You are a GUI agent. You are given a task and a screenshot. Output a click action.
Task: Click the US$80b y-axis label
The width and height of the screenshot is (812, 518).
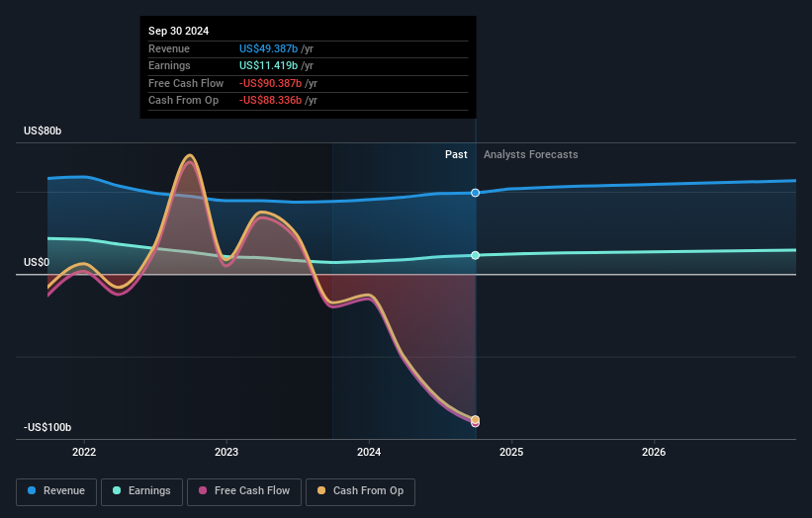(x=43, y=130)
